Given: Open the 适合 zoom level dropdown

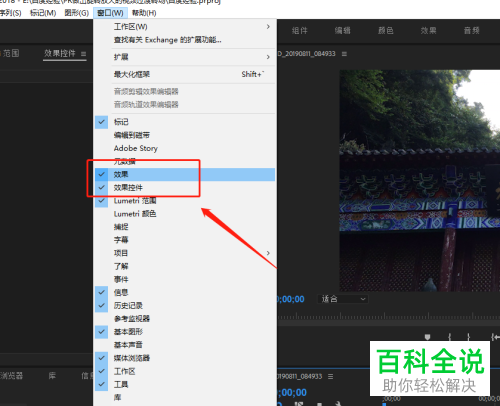Looking at the screenshot, I should click(343, 299).
